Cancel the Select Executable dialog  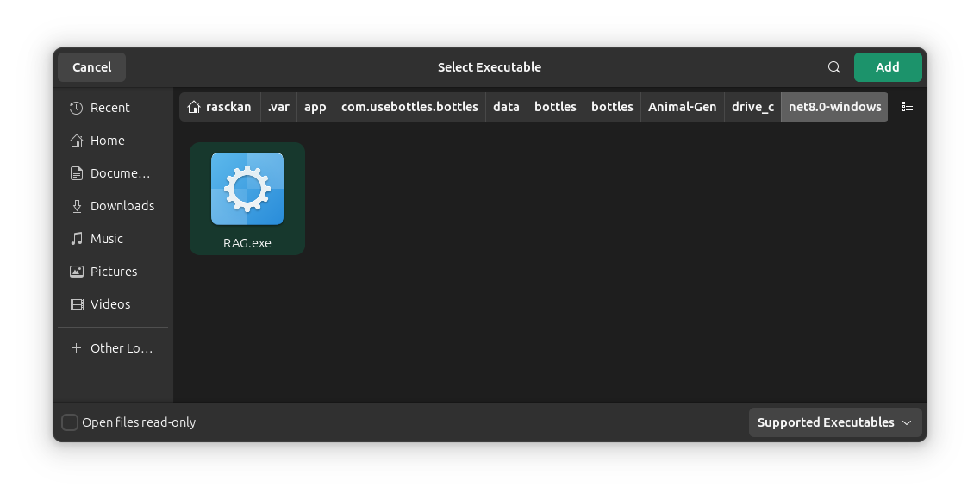pos(91,67)
